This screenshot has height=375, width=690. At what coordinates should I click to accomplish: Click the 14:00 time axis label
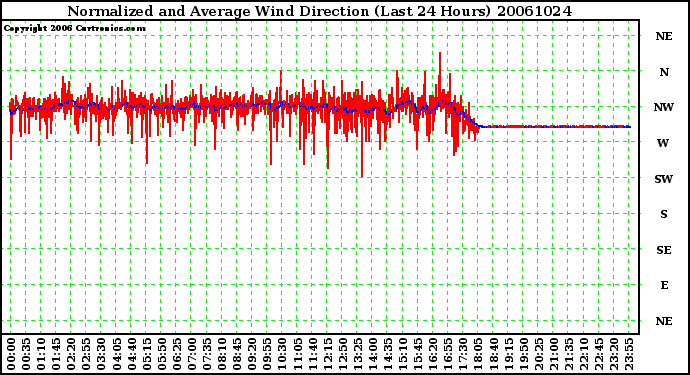point(373,354)
